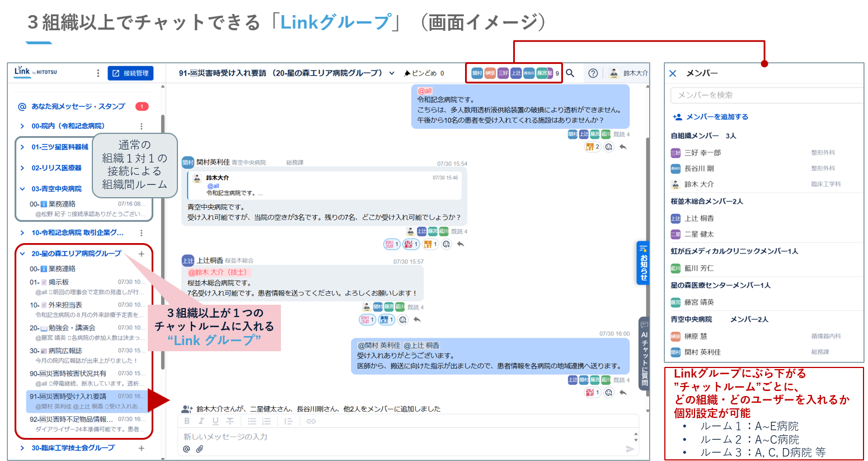Expand the 00-院内（令和記念病院）group
This screenshot has width=868, height=461.
pyautogui.click(x=22, y=126)
